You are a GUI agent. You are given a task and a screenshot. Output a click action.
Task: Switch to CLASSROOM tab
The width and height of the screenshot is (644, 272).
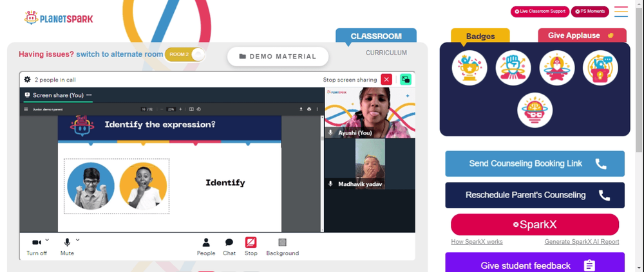tap(376, 36)
